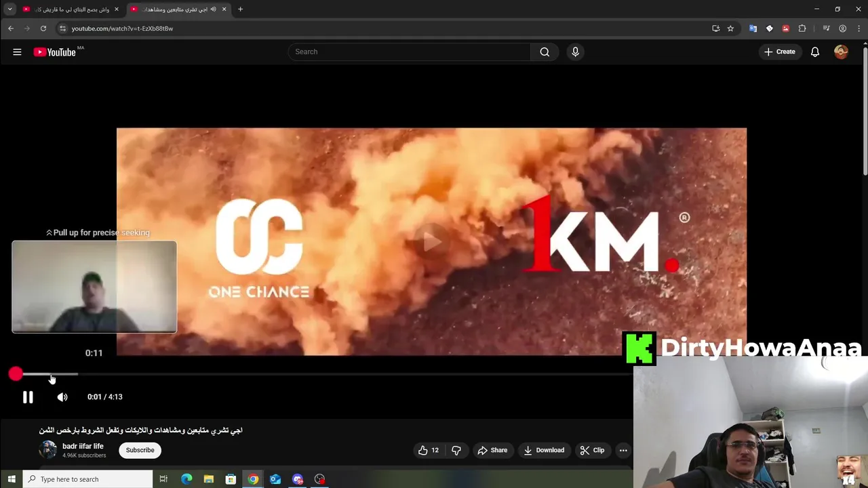Open the account avatar menu
The image size is (868, 488).
coord(841,52)
